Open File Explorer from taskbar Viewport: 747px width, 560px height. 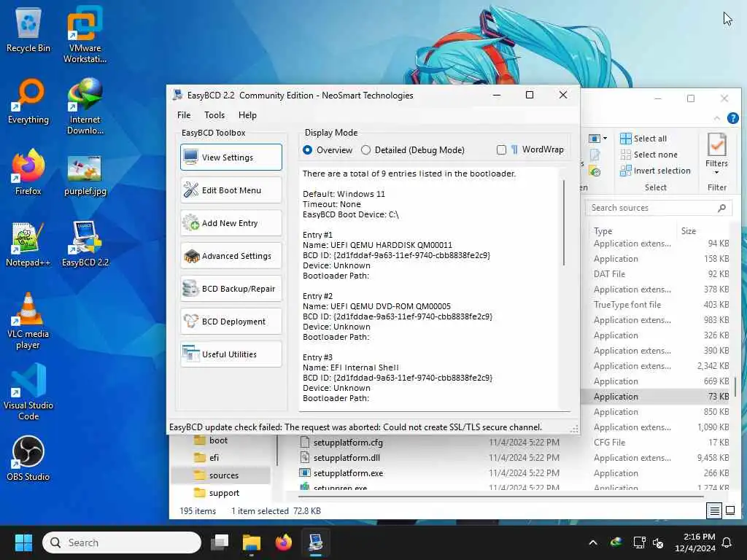coord(252,542)
